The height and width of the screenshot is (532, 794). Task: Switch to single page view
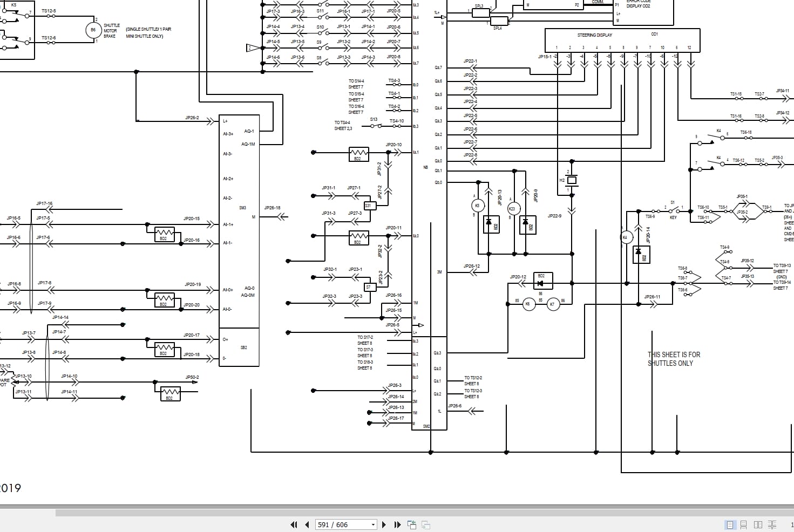click(730, 524)
